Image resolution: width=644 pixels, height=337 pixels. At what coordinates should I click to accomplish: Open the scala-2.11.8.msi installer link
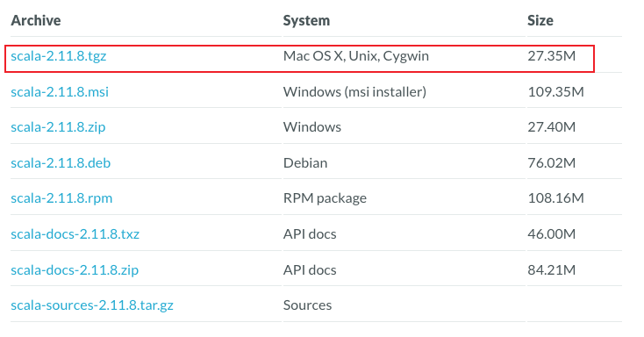(60, 91)
